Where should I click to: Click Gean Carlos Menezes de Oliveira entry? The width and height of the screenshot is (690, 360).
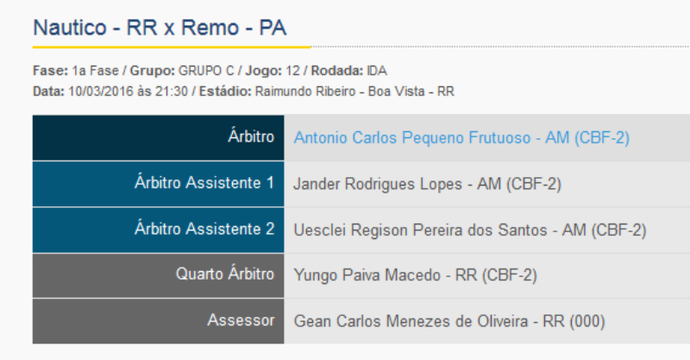click(449, 321)
